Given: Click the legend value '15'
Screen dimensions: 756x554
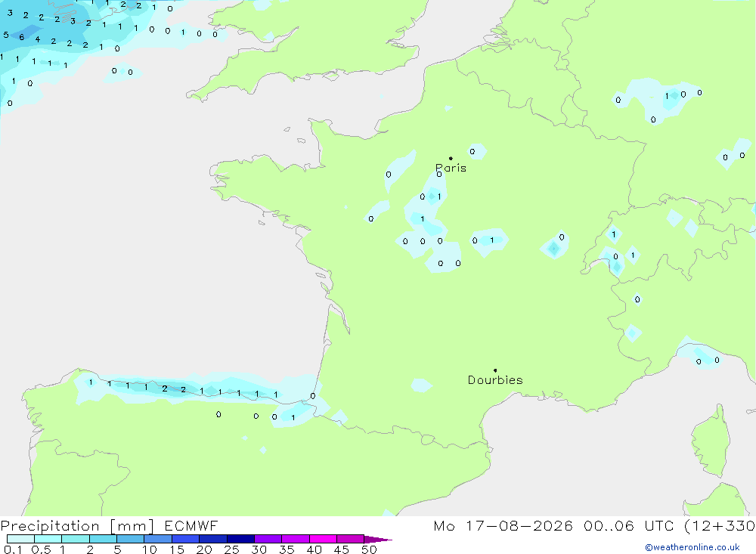Looking at the screenshot, I should click(177, 549).
